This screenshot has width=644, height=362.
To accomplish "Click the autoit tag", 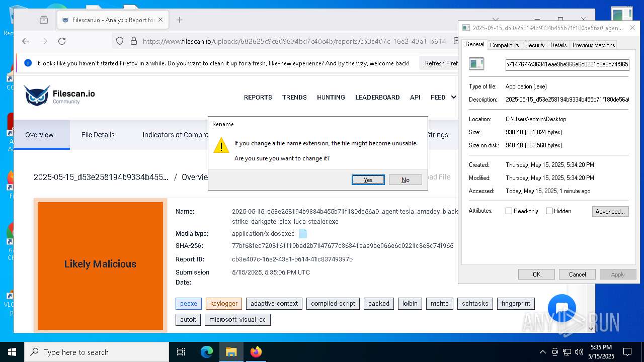I will point(188,320).
